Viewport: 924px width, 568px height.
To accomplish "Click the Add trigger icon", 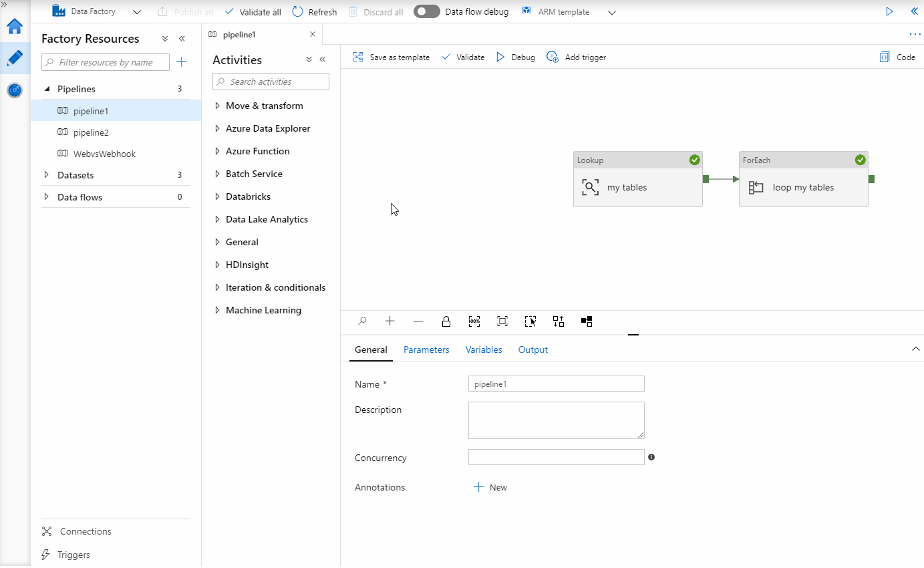I will pyautogui.click(x=552, y=57).
